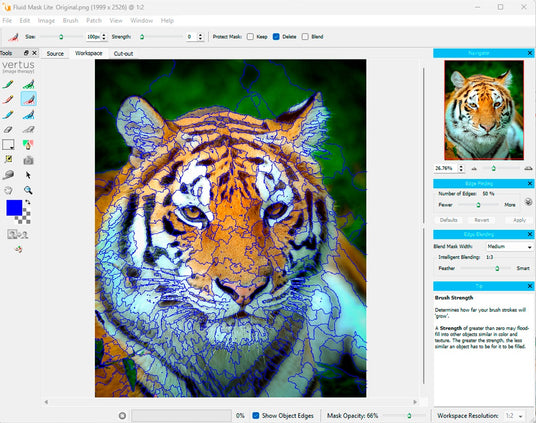Select the red Delete Exact brush
The width and height of the screenshot is (536, 423).
(x=8, y=100)
